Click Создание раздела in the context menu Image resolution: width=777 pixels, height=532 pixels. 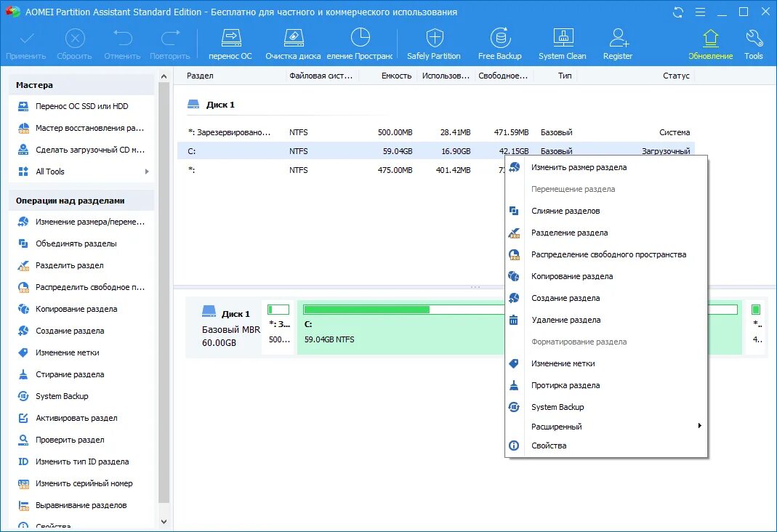(606, 298)
